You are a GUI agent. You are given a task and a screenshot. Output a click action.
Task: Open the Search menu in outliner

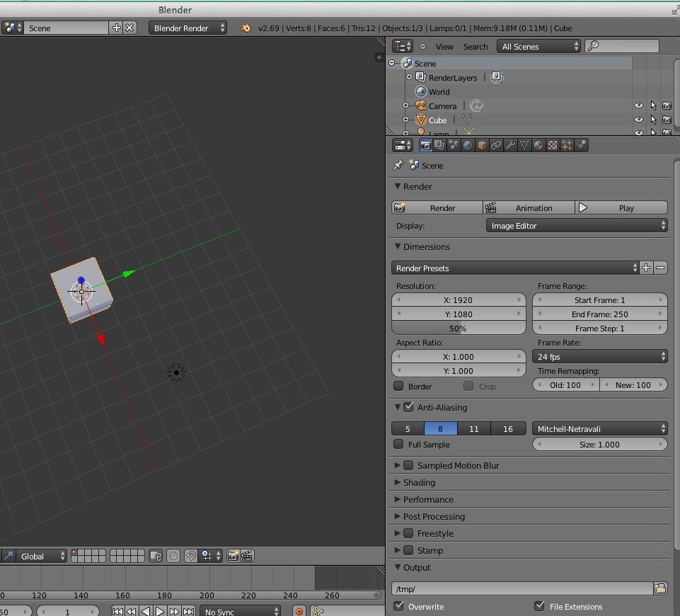point(476,47)
